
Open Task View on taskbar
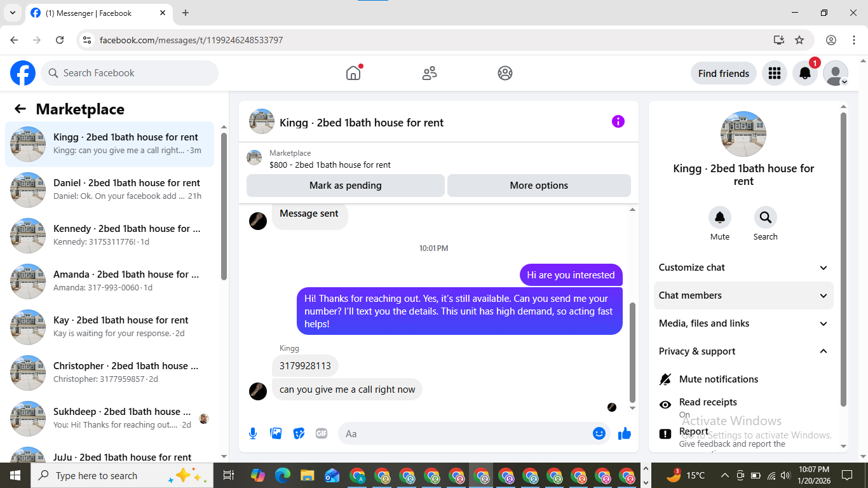pyautogui.click(x=229, y=475)
